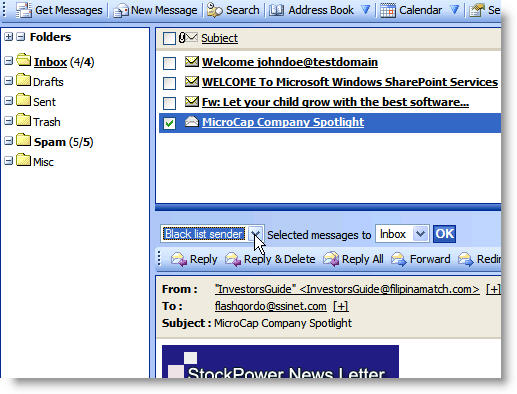
Task: Click the Address Book label
Action: point(321,10)
